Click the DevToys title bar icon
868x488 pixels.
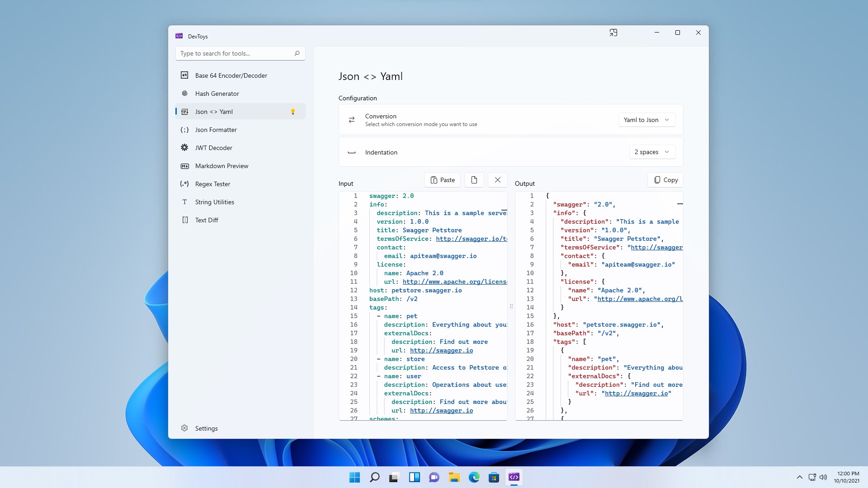click(x=179, y=36)
